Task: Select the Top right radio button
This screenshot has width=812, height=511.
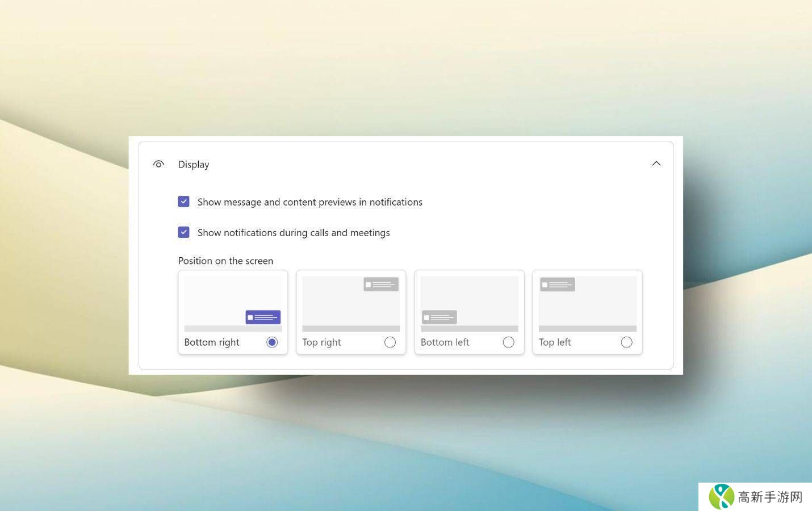Action: [390, 342]
